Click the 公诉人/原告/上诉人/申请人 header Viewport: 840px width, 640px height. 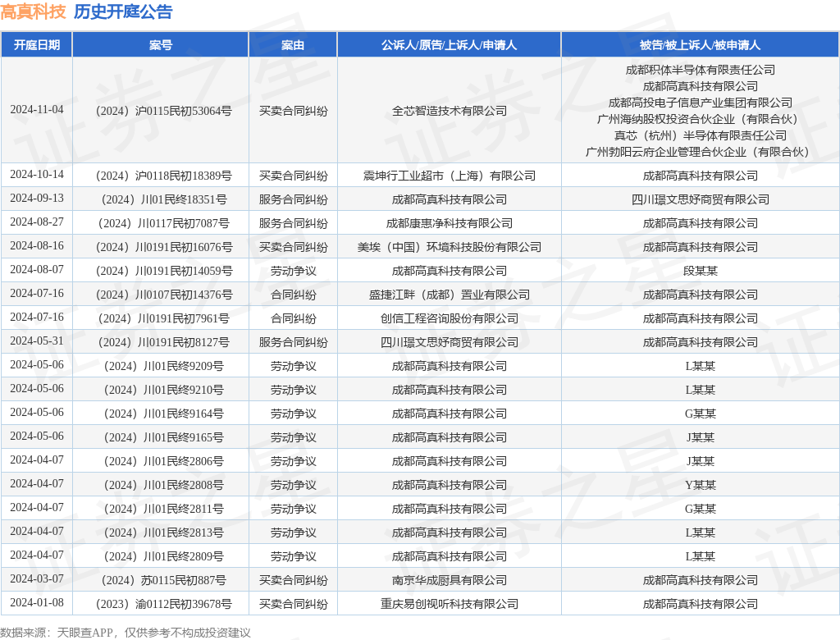pos(449,45)
